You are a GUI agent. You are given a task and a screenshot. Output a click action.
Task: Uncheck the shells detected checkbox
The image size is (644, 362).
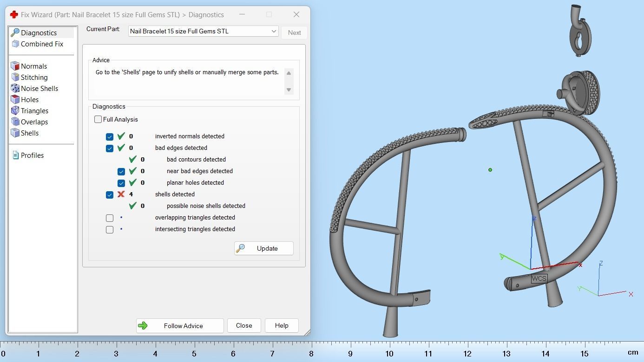(110, 194)
